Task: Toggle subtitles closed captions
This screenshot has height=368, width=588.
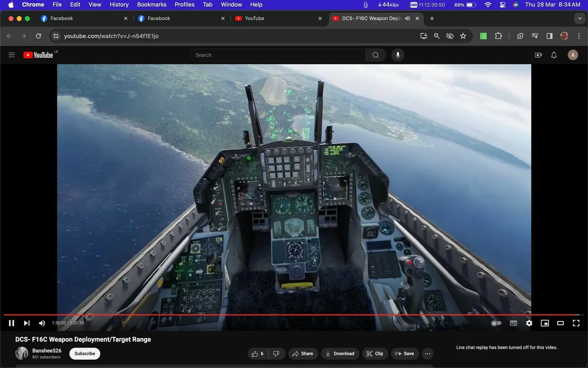Action: pos(513,323)
